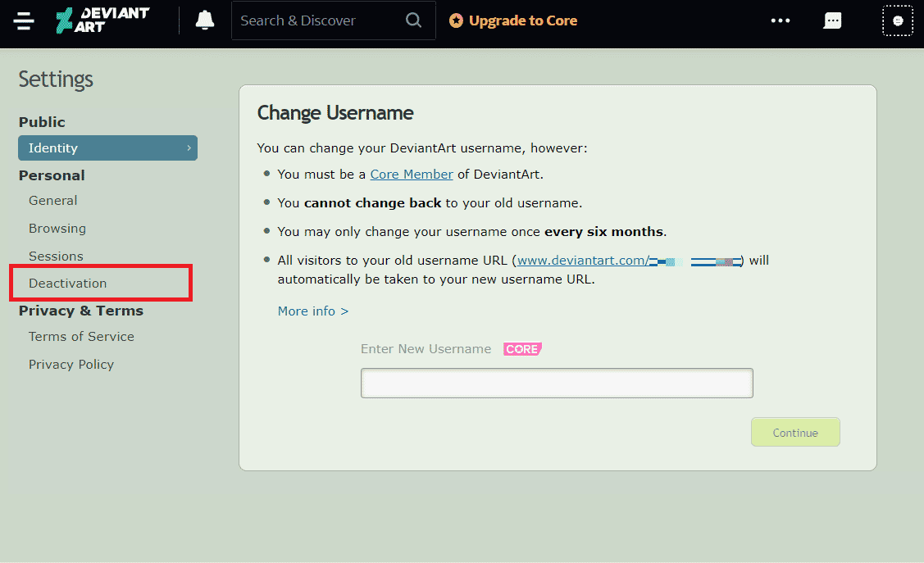924x563 pixels.
Task: Open the user profile avatar
Action: click(898, 20)
